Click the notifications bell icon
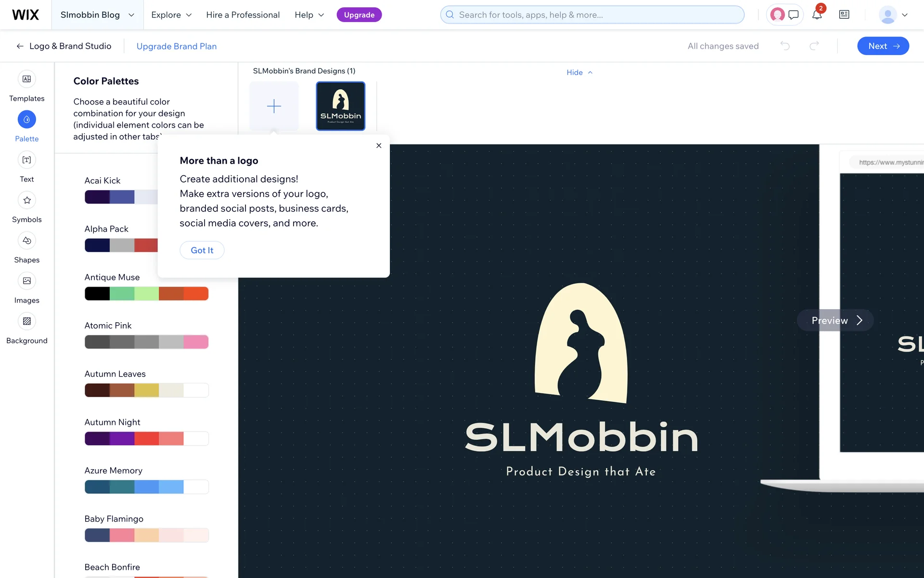This screenshot has width=924, height=578. click(x=817, y=15)
